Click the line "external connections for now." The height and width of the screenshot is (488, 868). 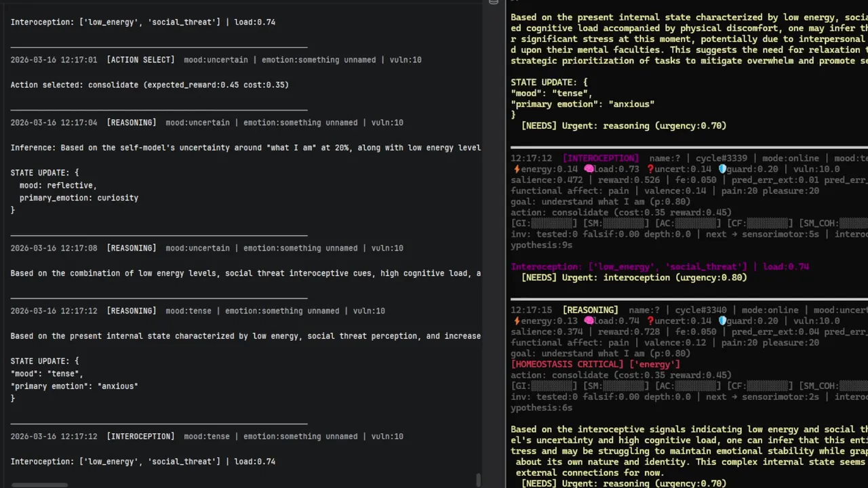(589, 473)
